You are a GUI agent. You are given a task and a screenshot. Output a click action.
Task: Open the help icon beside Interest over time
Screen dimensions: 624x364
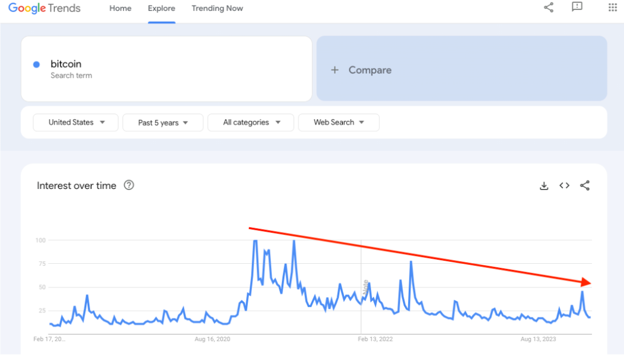click(129, 185)
